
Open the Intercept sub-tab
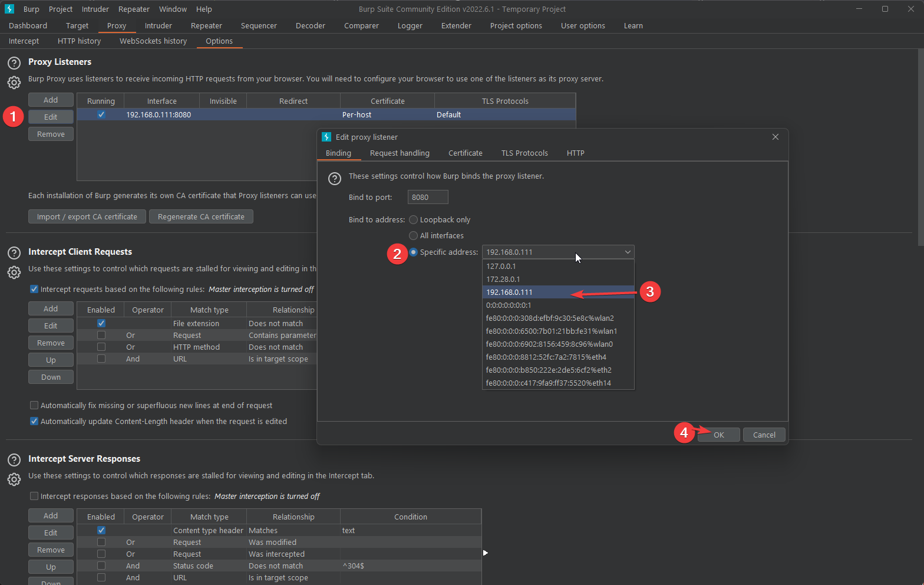click(x=24, y=41)
